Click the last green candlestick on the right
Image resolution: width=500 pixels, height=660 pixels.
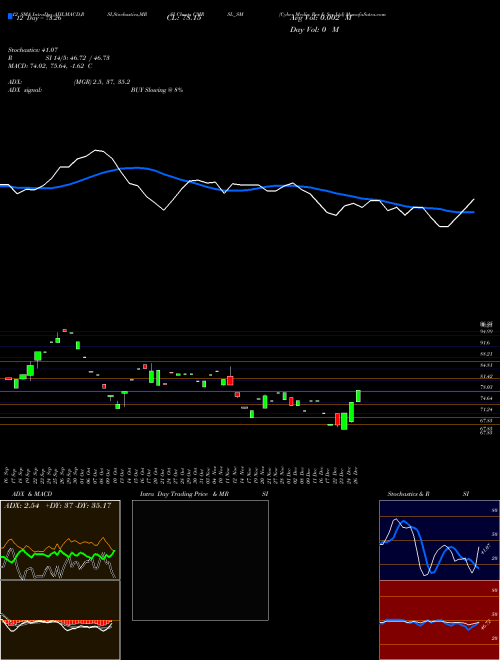point(358,396)
